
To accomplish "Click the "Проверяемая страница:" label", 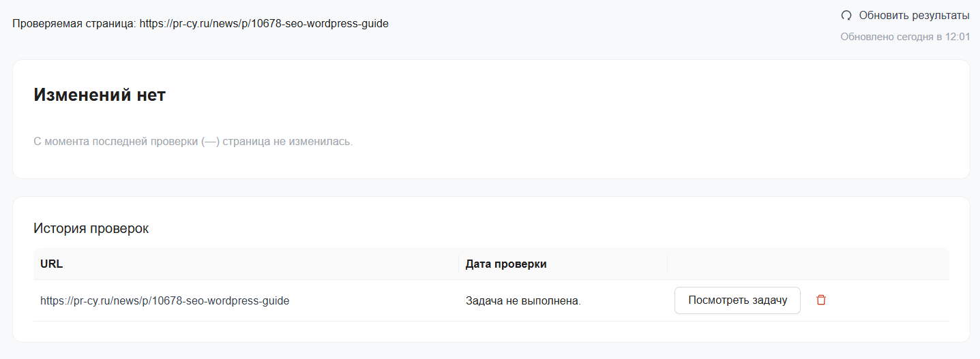I will click(x=74, y=23).
